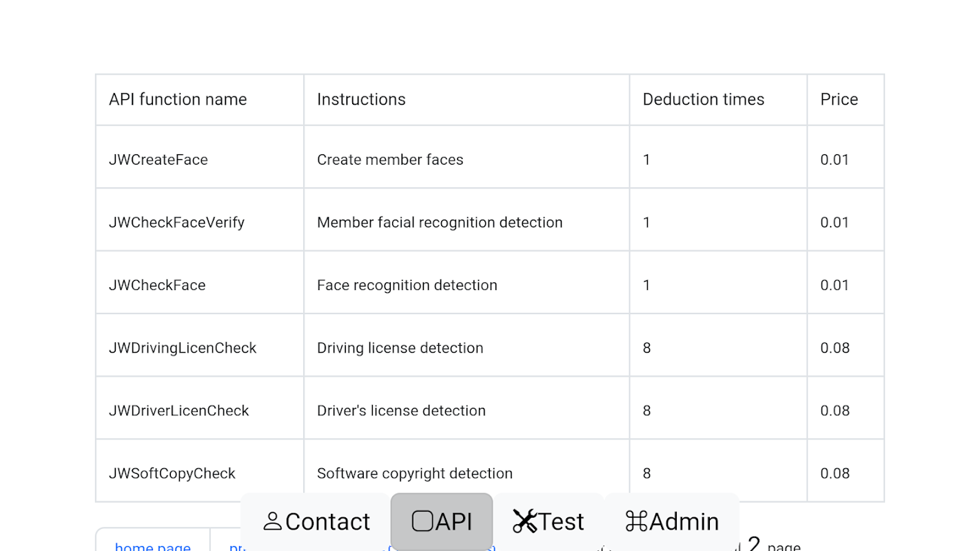The height and width of the screenshot is (551, 980).
Task: Click the JWSoftCopyCheck function name
Action: [172, 473]
